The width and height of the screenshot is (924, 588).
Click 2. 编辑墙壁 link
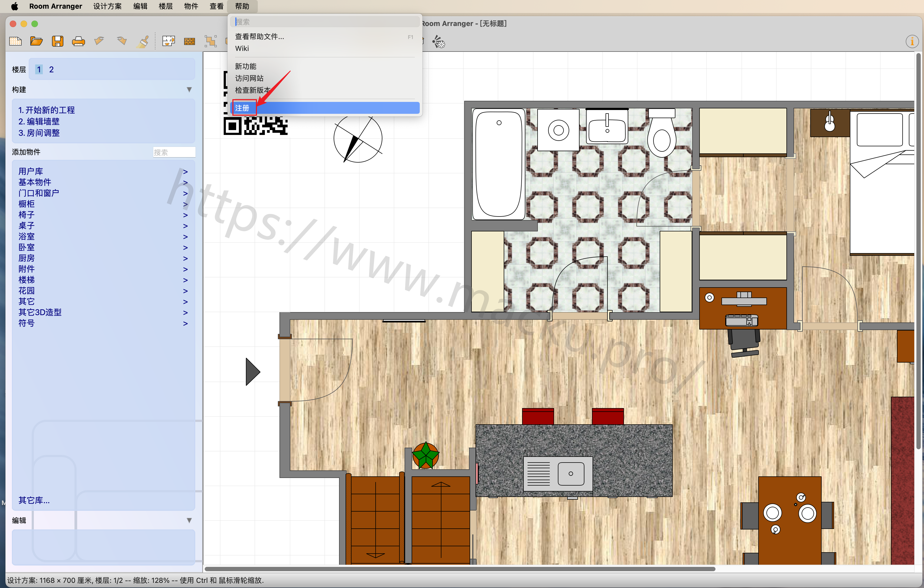click(x=39, y=121)
